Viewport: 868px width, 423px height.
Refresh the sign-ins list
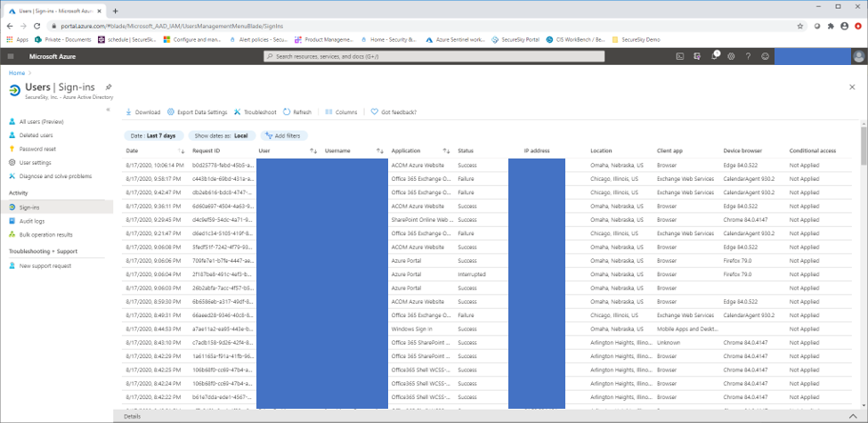click(297, 112)
